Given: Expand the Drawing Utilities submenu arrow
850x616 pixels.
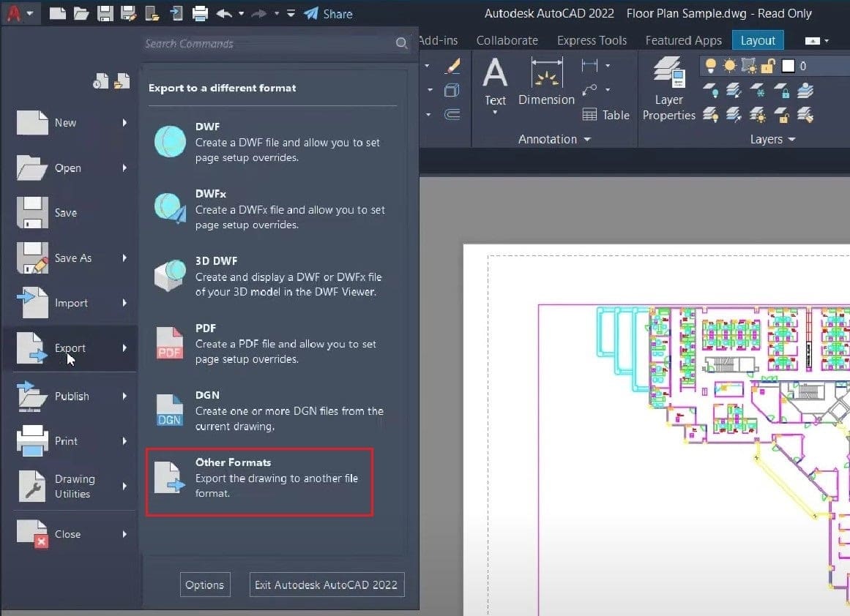Looking at the screenshot, I should 124,486.
